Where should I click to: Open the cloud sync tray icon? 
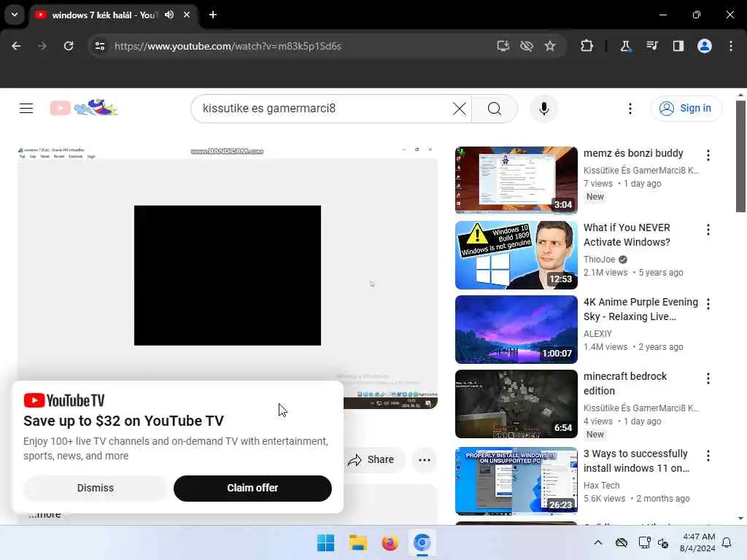(x=622, y=542)
